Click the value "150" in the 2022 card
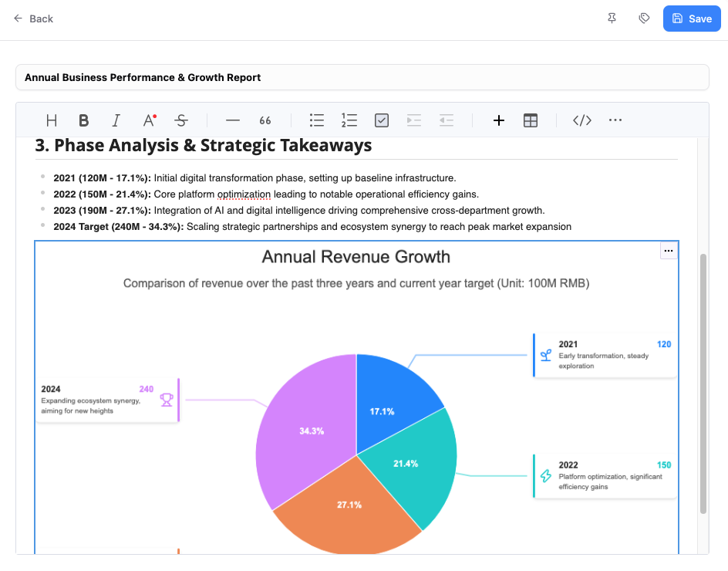728x571 pixels. point(664,465)
